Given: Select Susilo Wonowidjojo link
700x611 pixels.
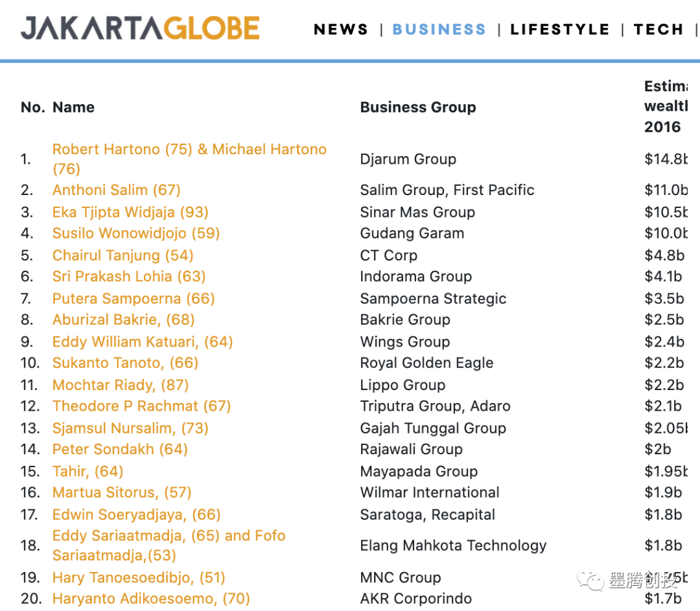Looking at the screenshot, I should pos(136,233).
